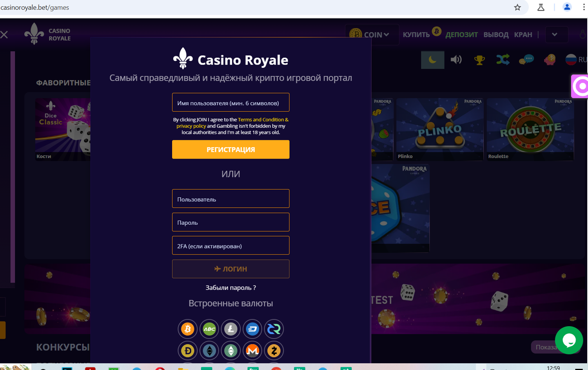Open the ВЫВОД menu item
Viewport: 588px width, 370px height.
pyautogui.click(x=496, y=35)
